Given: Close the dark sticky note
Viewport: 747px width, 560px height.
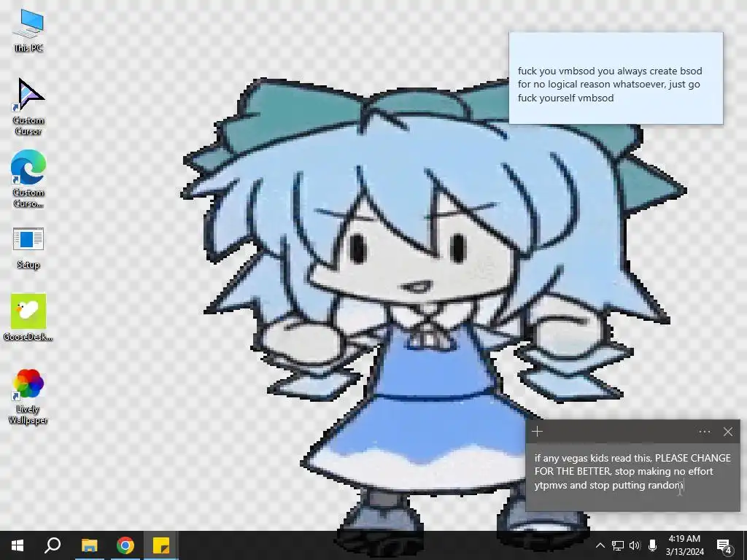Looking at the screenshot, I should coord(727,432).
